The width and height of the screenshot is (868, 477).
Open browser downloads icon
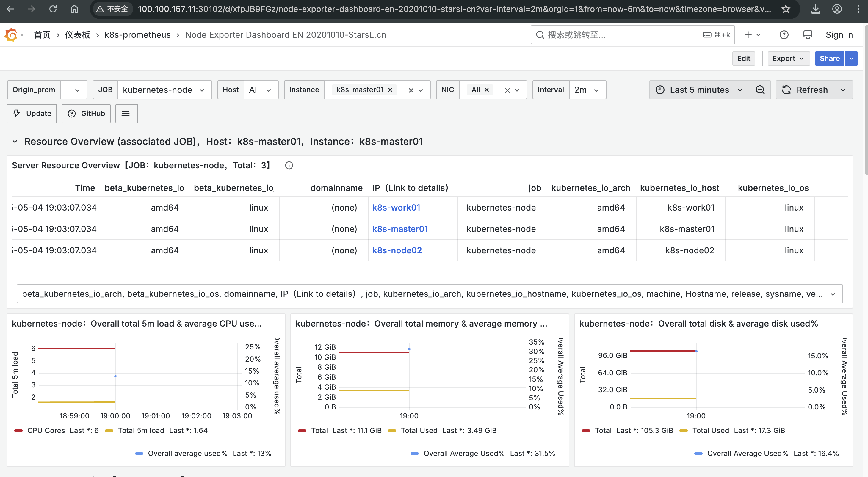pos(815,9)
